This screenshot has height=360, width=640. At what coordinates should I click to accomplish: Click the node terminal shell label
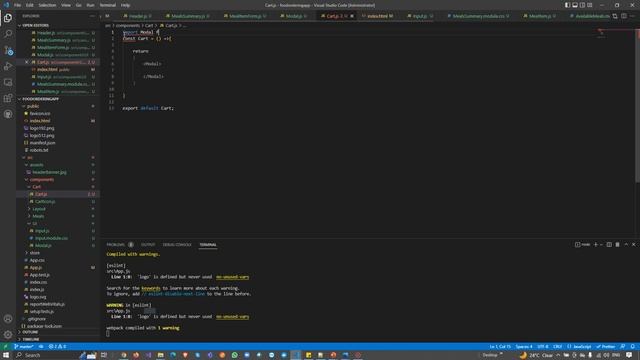click(583, 244)
